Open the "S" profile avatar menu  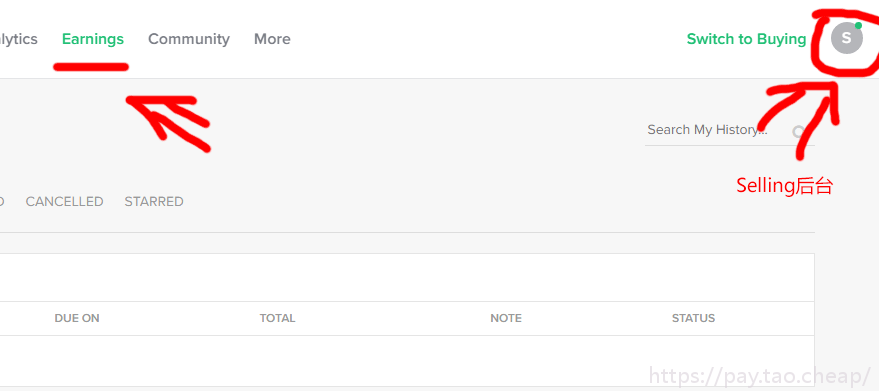pos(846,38)
